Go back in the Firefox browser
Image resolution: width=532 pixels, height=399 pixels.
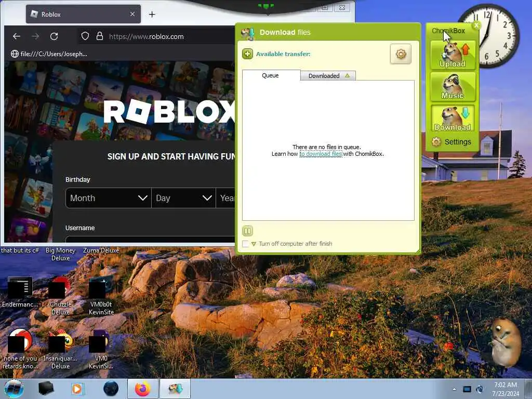17,36
